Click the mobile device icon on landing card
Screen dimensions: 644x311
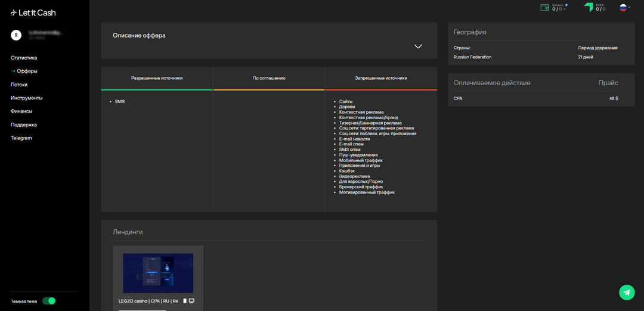[x=185, y=301]
